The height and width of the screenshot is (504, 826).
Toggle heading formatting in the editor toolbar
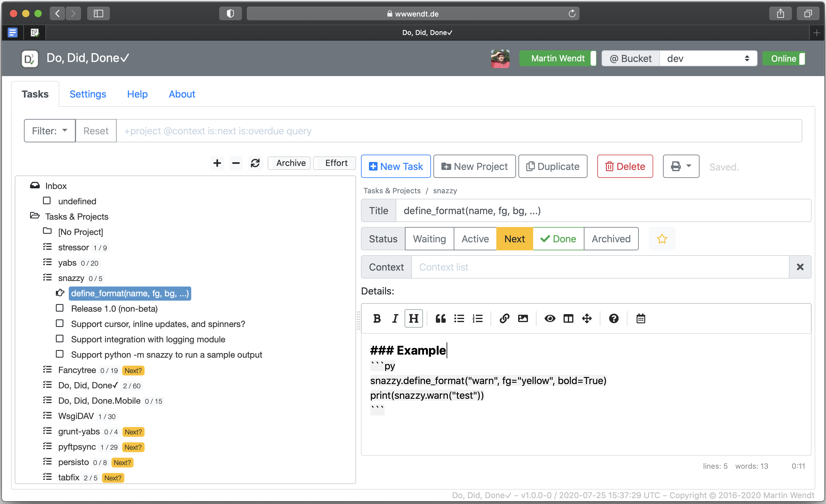tap(414, 318)
